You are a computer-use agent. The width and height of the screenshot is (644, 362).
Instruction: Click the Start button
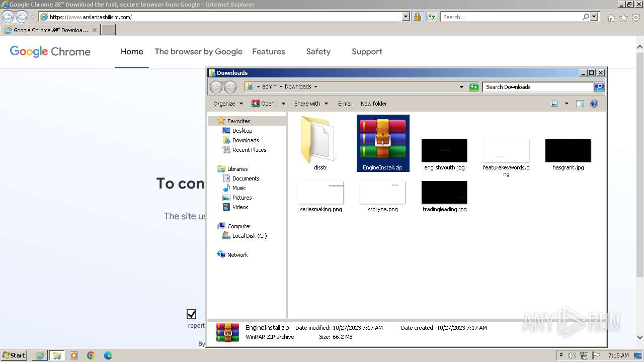(14, 355)
